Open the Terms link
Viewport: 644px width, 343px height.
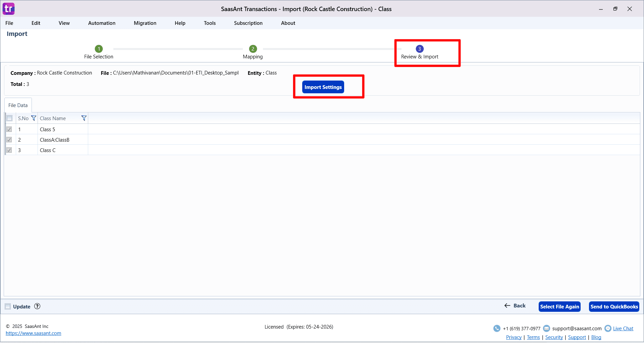point(533,337)
